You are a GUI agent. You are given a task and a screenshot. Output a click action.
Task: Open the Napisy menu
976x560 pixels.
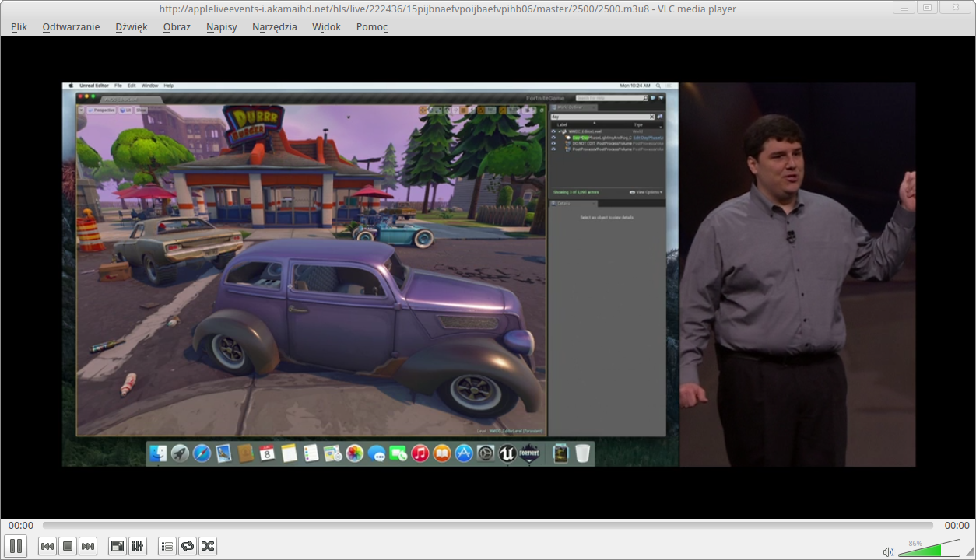(221, 26)
